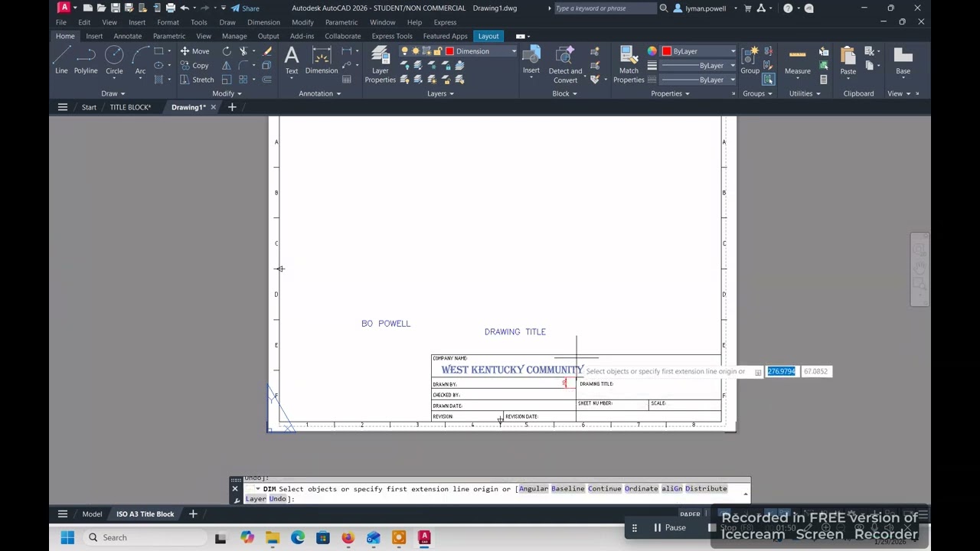Expand the Utilities panel
The image size is (980, 551).
pyautogui.click(x=805, y=93)
